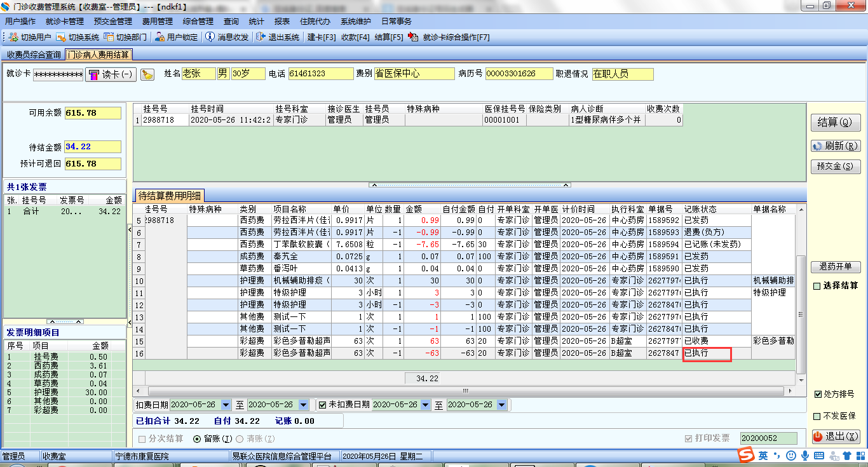Select the 丁苯酞软胶囊 row in fee grid
Image resolution: width=868 pixels, height=467 pixels.
click(x=464, y=244)
